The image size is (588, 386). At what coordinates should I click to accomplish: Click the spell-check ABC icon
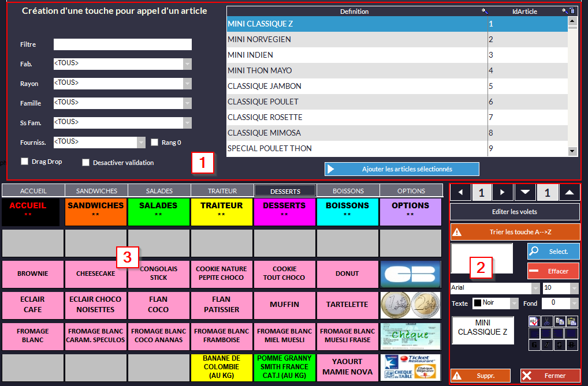click(534, 321)
